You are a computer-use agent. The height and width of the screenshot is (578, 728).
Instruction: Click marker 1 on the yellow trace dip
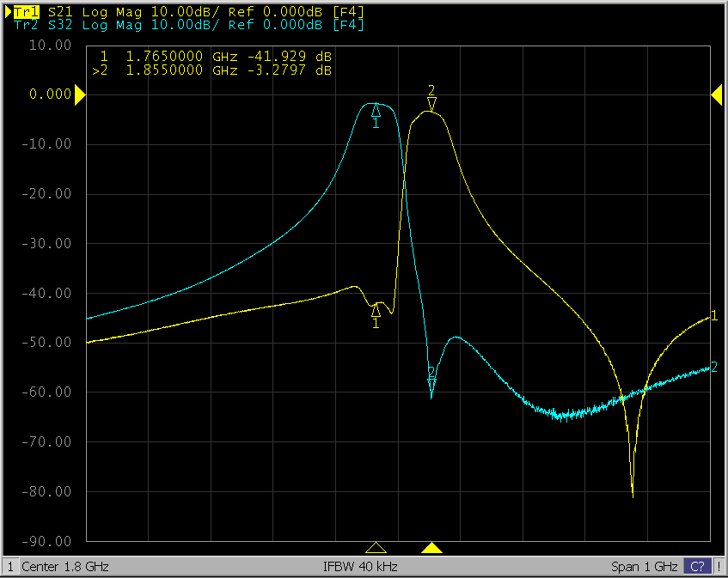point(376,309)
